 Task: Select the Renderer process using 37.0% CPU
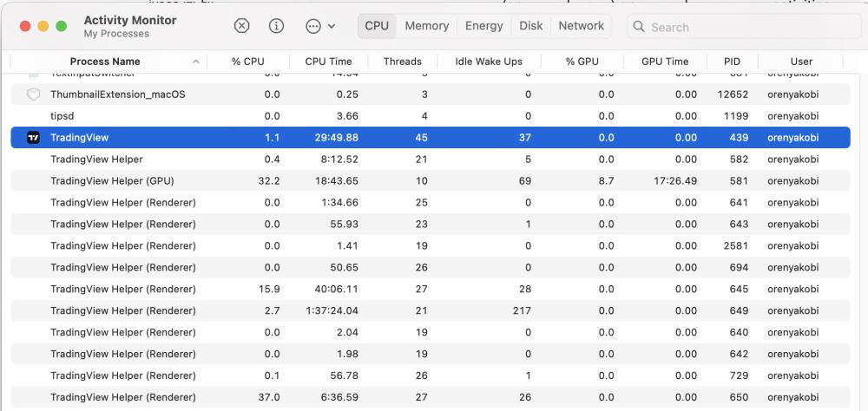431,397
